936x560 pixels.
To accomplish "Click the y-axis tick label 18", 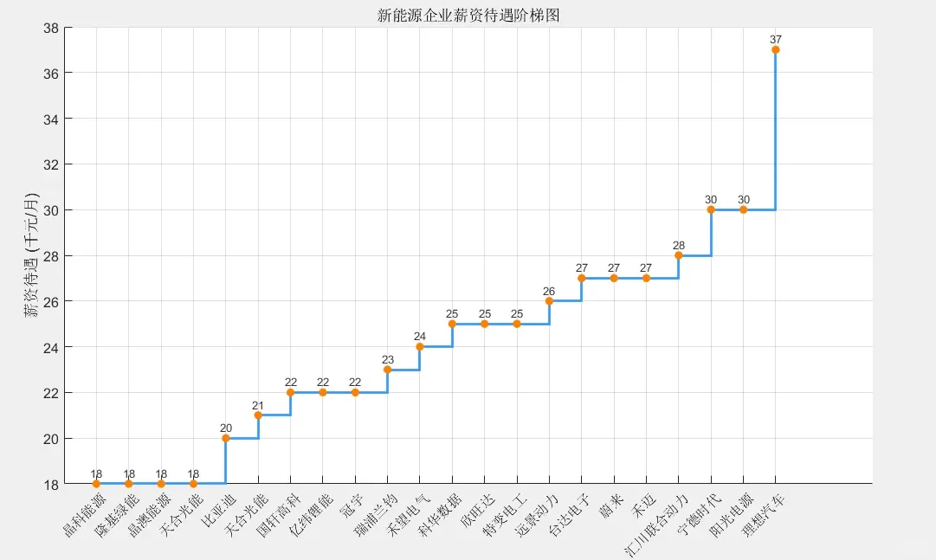I will [51, 485].
